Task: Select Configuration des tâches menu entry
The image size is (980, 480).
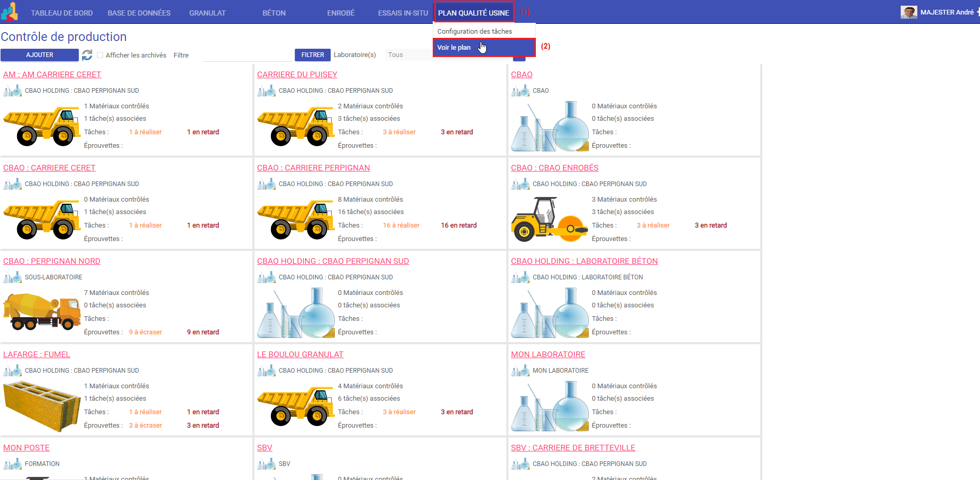Action: pyautogui.click(x=484, y=31)
